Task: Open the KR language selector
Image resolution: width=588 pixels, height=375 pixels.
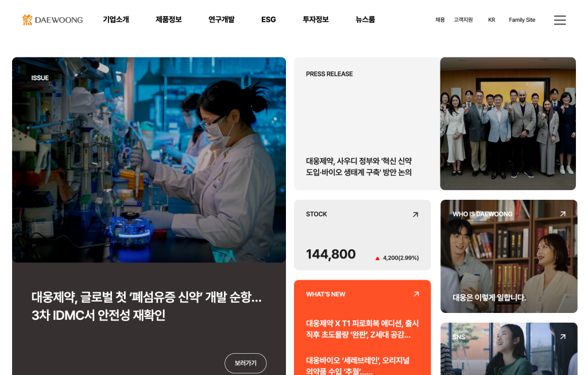Action: click(492, 20)
